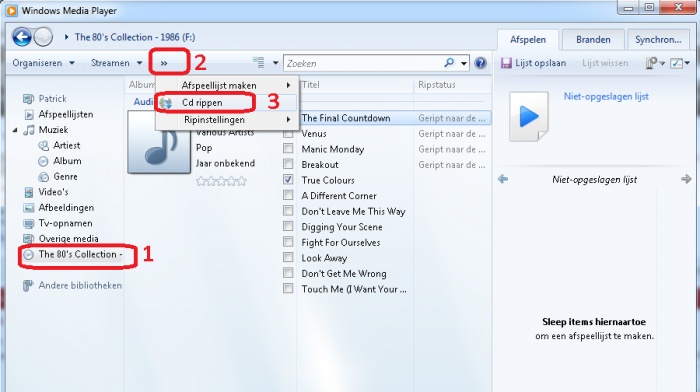Click the Niet-opgeslagen lijst title link

tap(606, 96)
